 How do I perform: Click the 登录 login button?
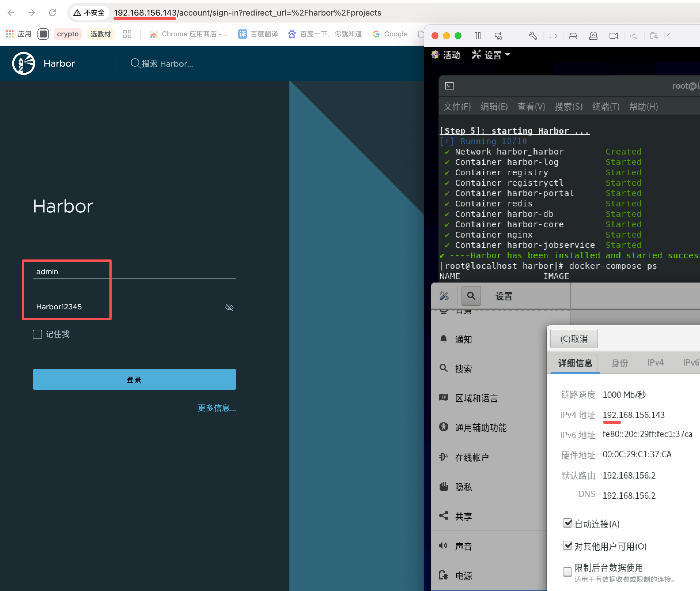point(134,379)
